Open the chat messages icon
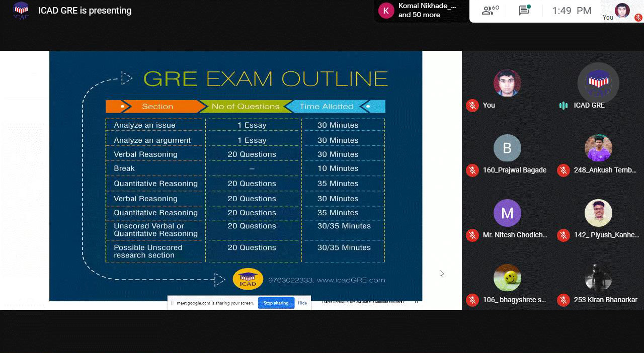Viewport: 644px width, 353px height. click(x=525, y=11)
